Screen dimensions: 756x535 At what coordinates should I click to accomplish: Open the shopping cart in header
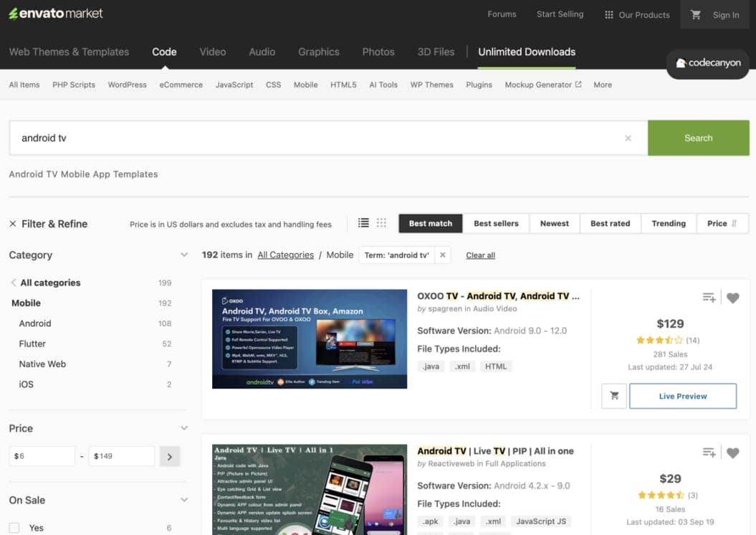[695, 14]
